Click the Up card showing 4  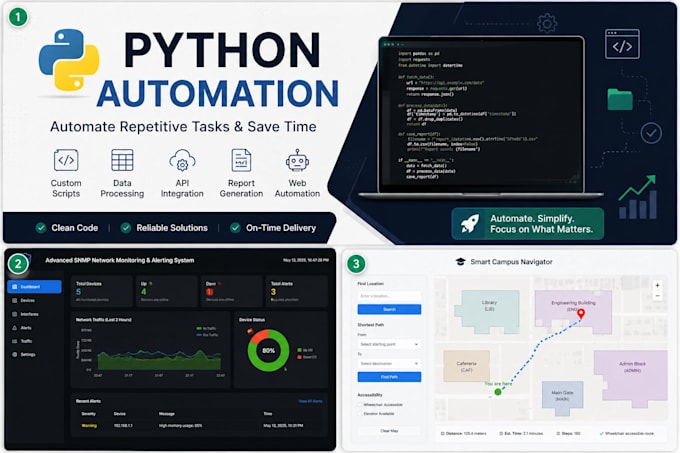(167, 291)
